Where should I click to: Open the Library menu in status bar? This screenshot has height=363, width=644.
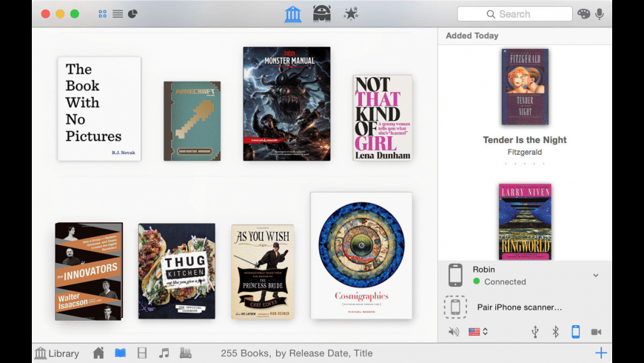[x=57, y=353]
